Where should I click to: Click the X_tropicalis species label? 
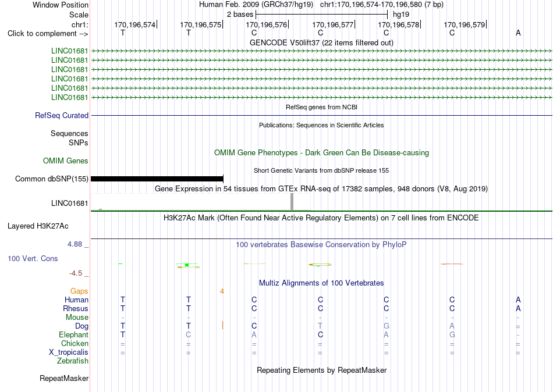(69, 352)
